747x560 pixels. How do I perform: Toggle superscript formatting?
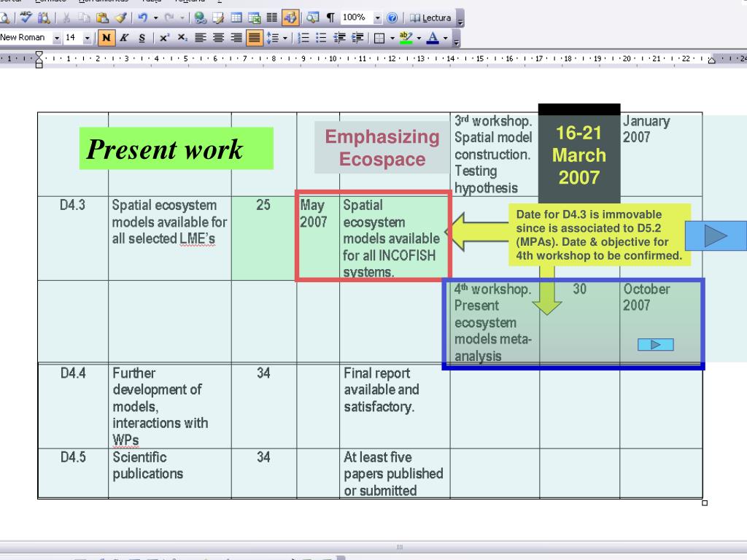[164, 38]
